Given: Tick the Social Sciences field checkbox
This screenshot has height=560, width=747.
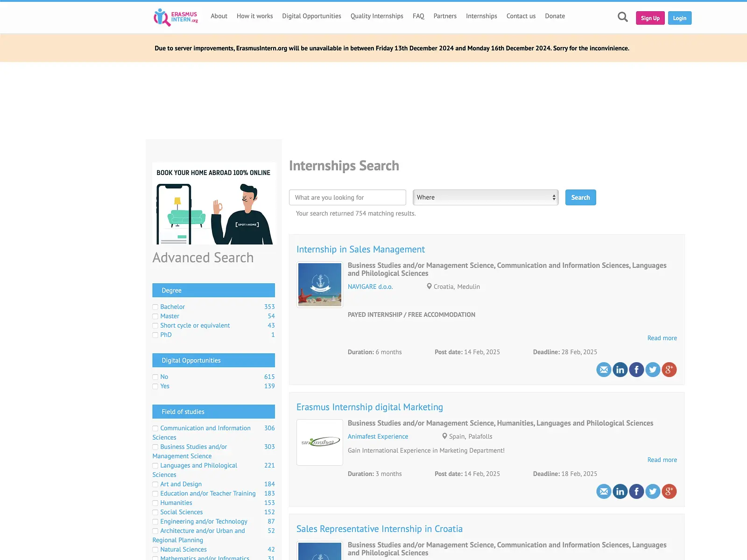Looking at the screenshot, I should click(x=155, y=512).
